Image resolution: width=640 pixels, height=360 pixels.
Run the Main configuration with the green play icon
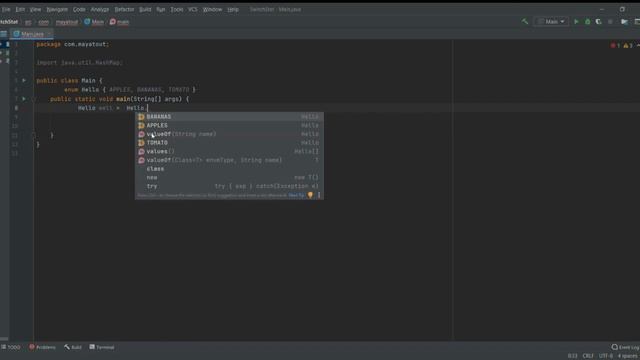(x=576, y=22)
